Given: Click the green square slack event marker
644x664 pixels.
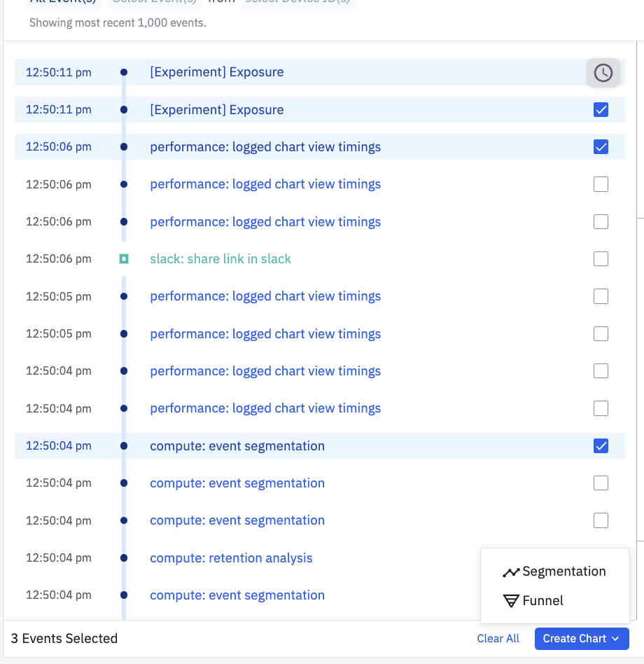Looking at the screenshot, I should (x=124, y=259).
